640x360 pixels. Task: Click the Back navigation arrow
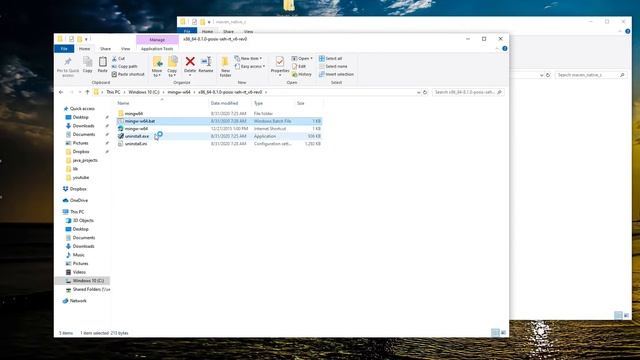pyautogui.click(x=61, y=92)
